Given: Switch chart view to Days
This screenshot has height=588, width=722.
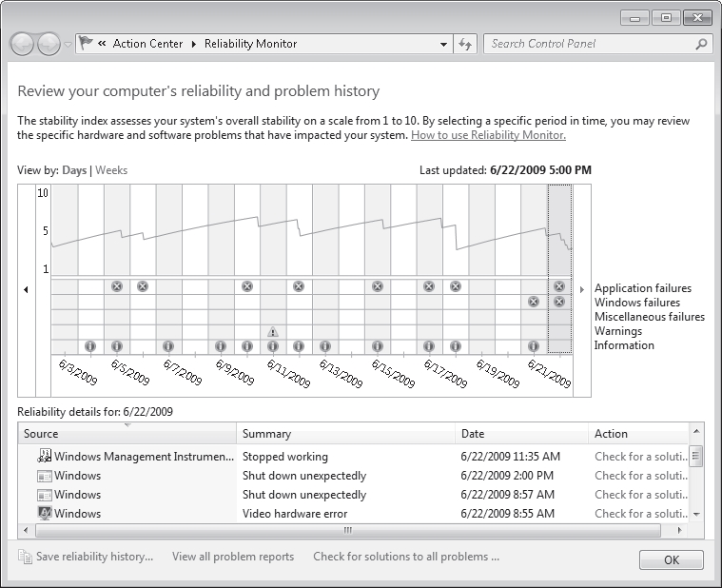Looking at the screenshot, I should click(x=73, y=170).
